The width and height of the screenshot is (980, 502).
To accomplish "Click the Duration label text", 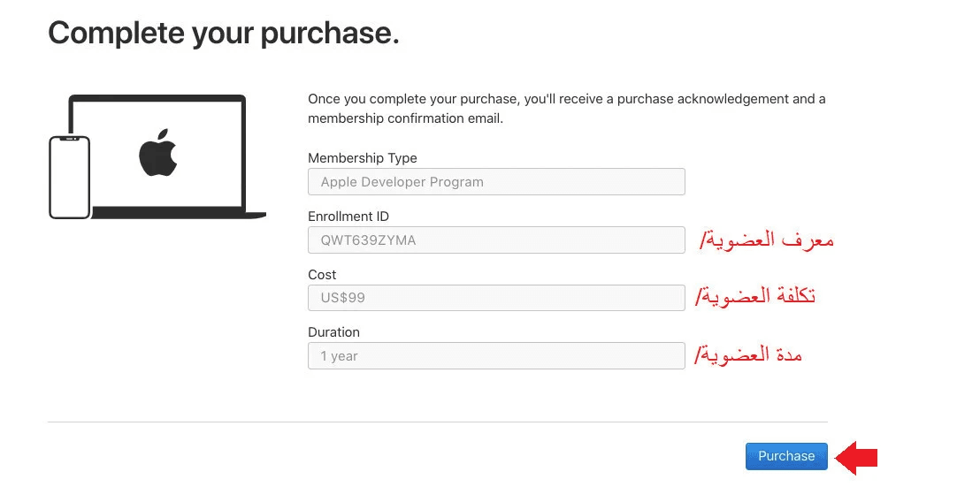I will pos(333,332).
